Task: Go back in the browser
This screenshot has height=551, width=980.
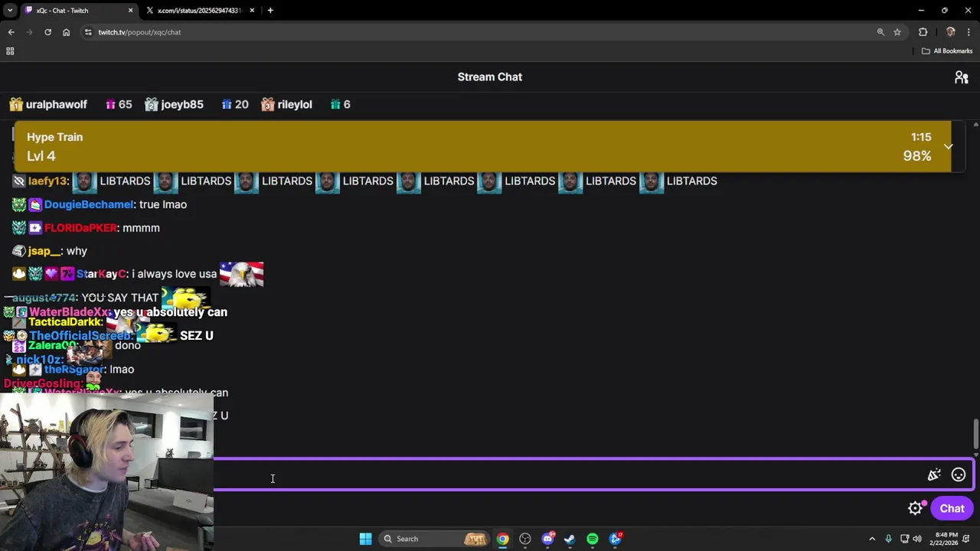Action: click(x=11, y=32)
